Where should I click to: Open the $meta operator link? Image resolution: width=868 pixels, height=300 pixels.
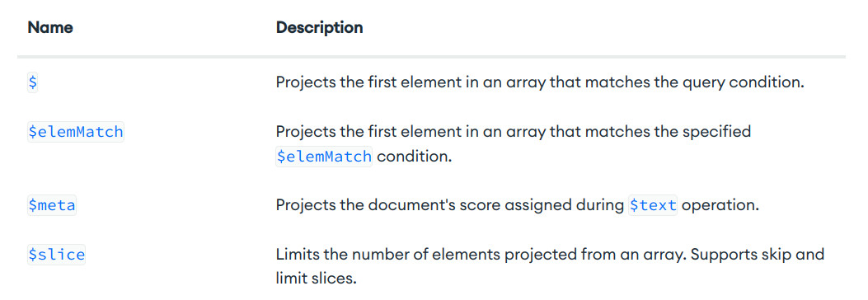(51, 205)
